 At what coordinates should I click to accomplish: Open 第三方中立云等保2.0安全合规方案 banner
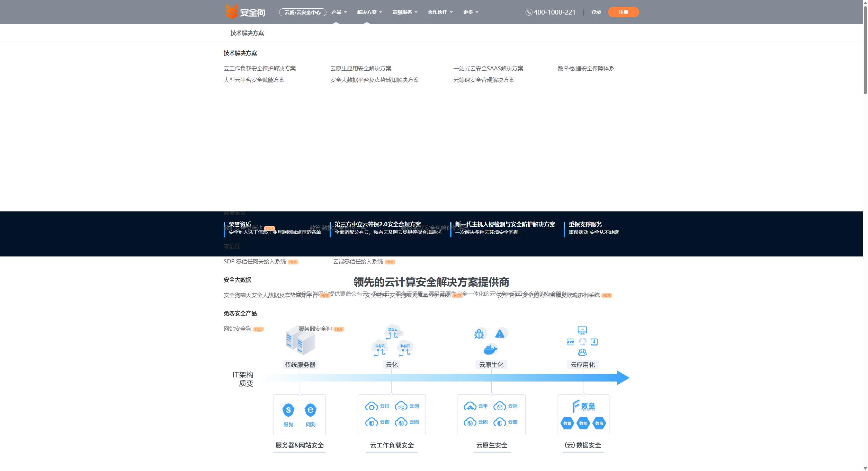click(x=386, y=228)
